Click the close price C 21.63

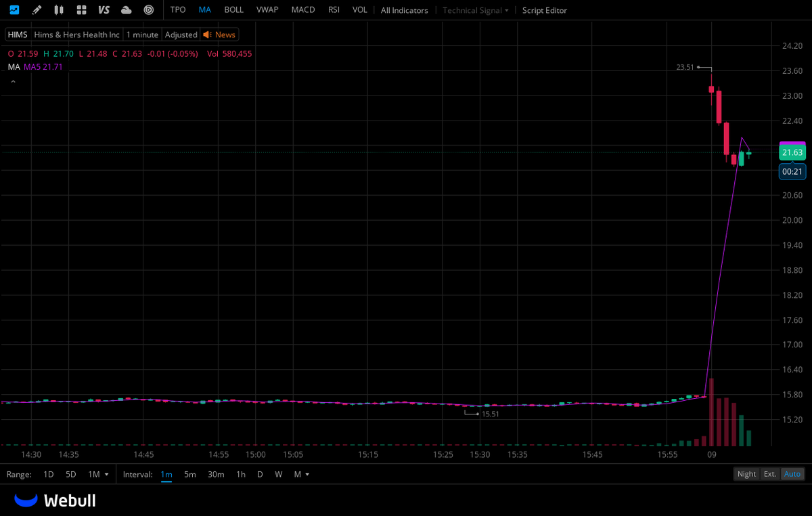click(x=127, y=53)
